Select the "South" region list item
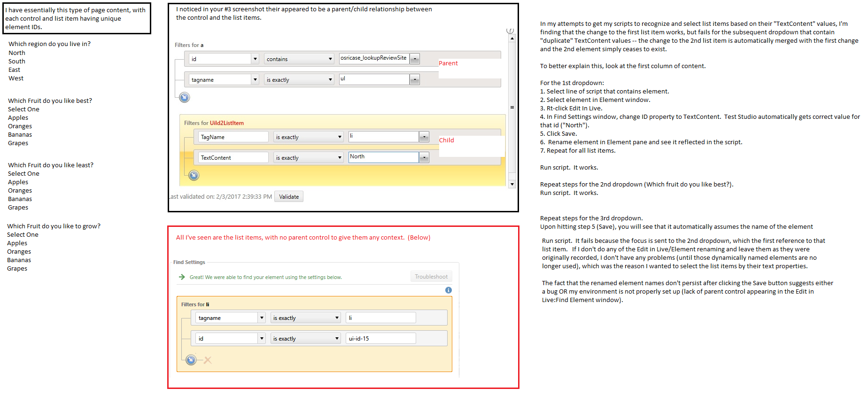Viewport: 868px width, 396px height. pyautogui.click(x=17, y=61)
